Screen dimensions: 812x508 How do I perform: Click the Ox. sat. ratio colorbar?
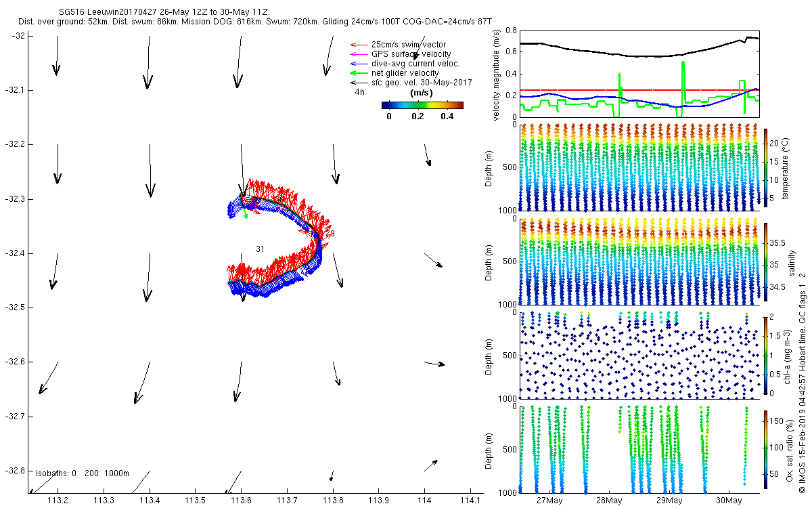click(765, 449)
